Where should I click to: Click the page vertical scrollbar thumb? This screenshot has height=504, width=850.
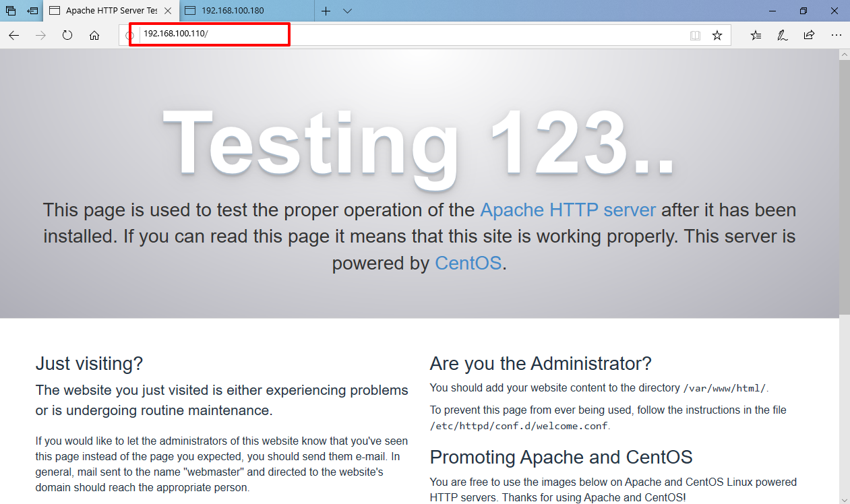click(x=844, y=187)
